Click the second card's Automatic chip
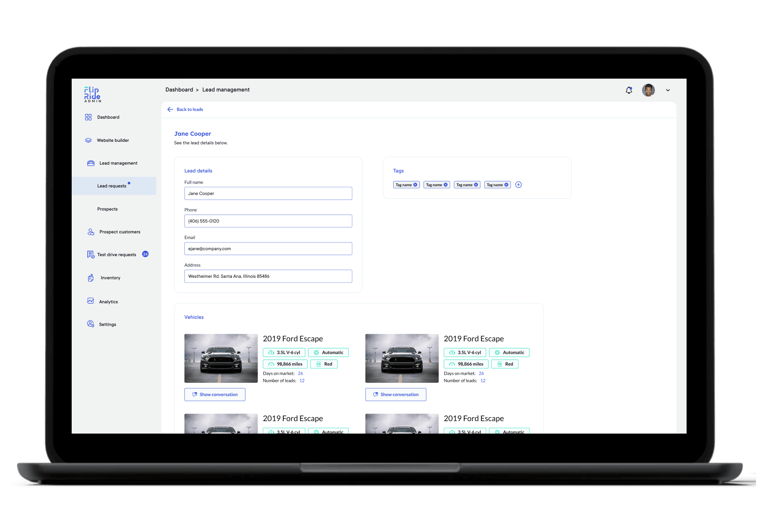 point(509,353)
